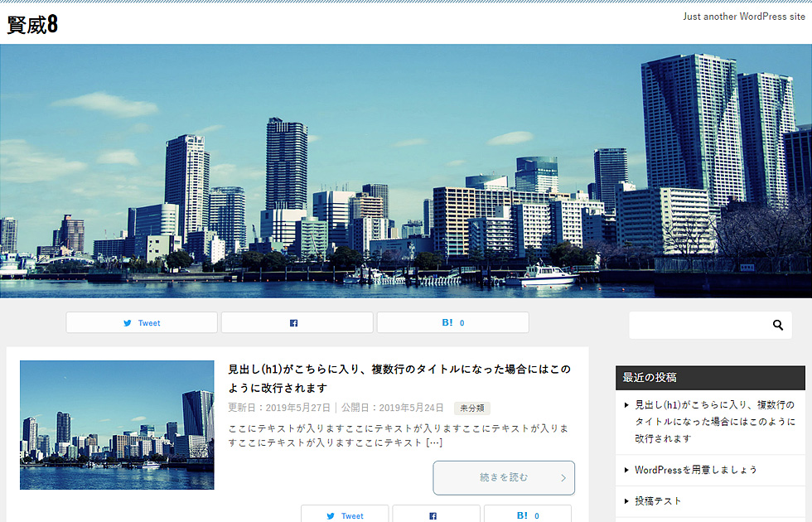Image resolution: width=812 pixels, height=522 pixels.
Task: Click the Just another WordPress site tagline
Action: (744, 17)
